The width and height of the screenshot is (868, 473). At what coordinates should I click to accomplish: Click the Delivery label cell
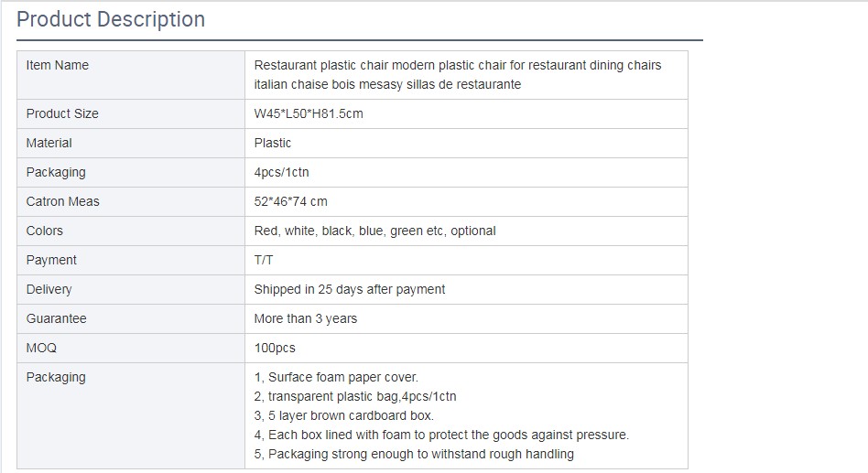(49, 289)
